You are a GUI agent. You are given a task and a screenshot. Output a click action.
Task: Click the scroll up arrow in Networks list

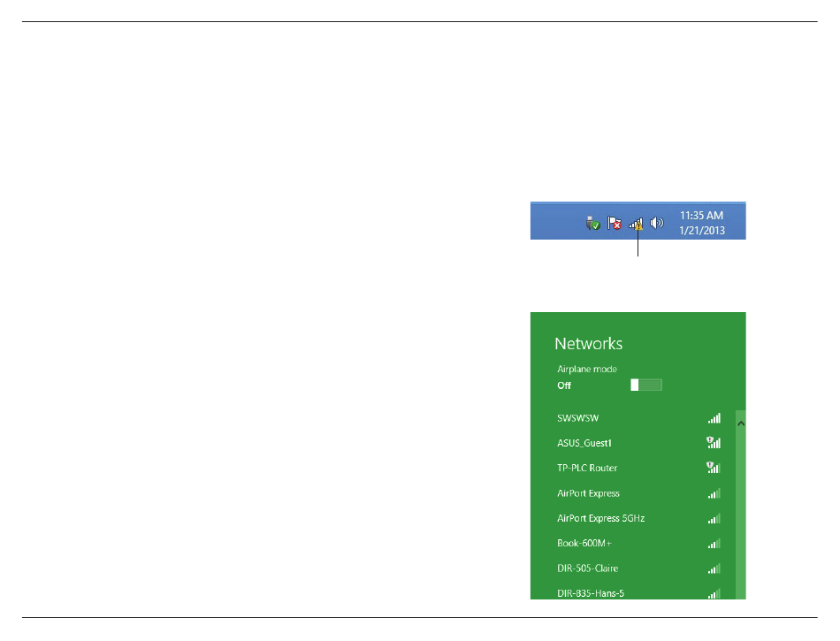click(741, 424)
